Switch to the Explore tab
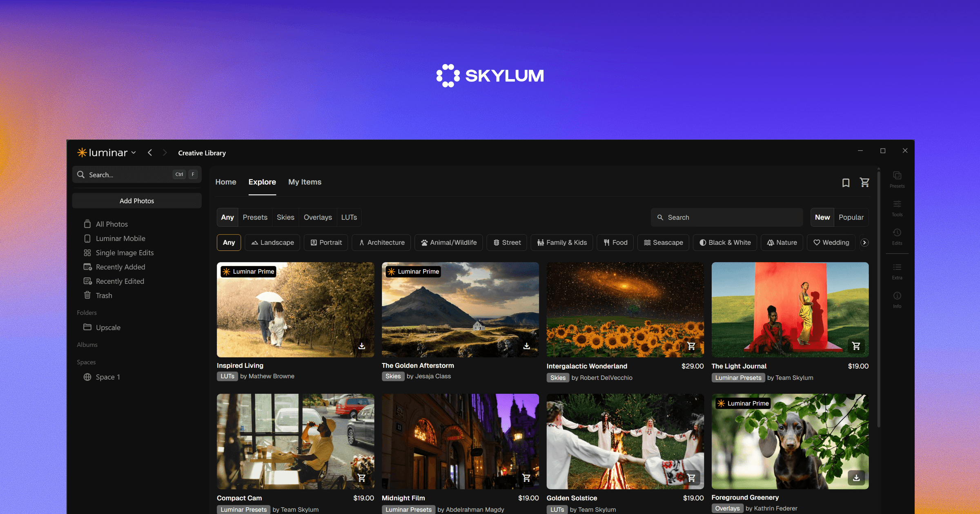Viewport: 980px width, 514px height. pyautogui.click(x=262, y=182)
